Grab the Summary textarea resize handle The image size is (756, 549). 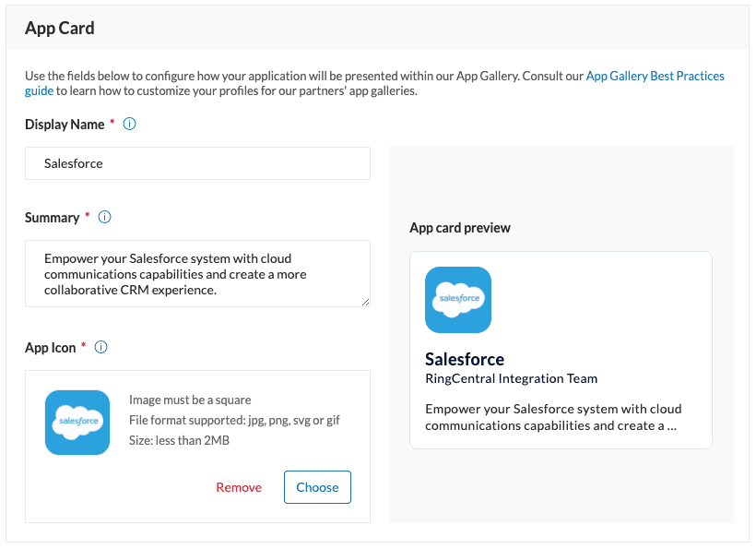click(365, 302)
